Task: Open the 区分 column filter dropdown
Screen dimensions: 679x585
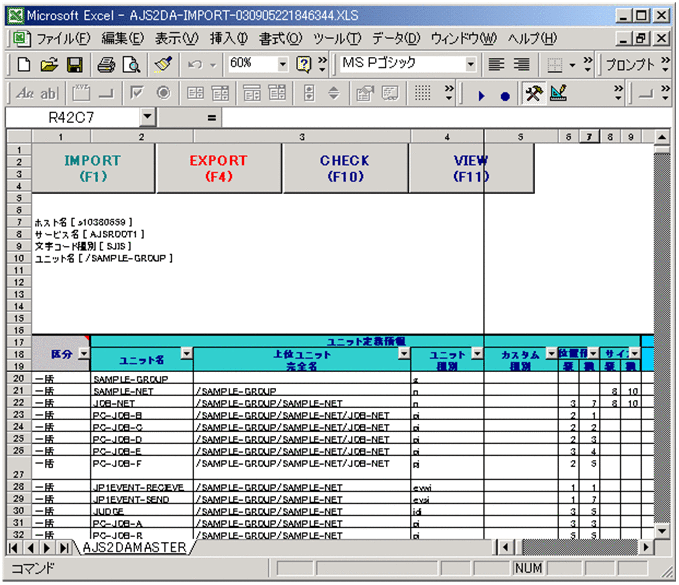Action: coord(83,354)
